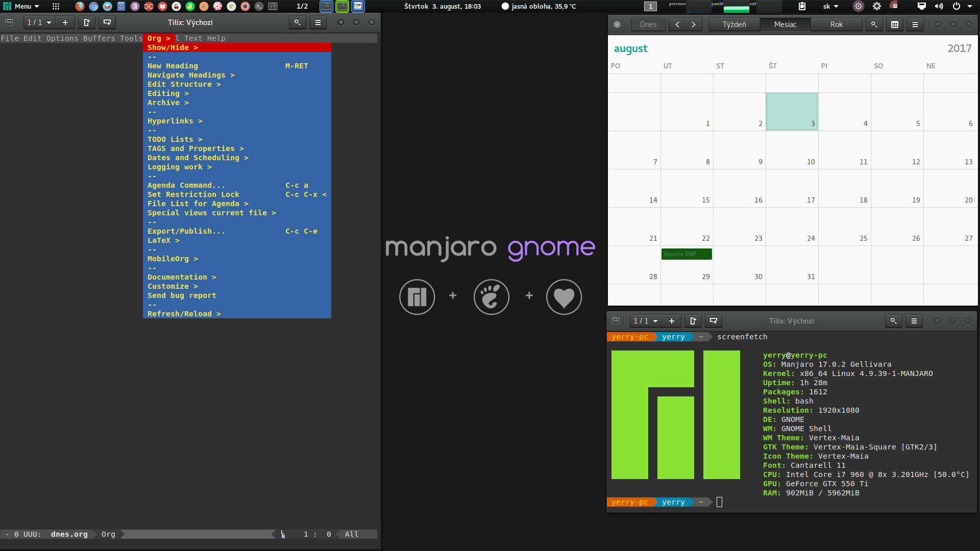Select the calendar window thumbnail in panel

tap(358, 7)
